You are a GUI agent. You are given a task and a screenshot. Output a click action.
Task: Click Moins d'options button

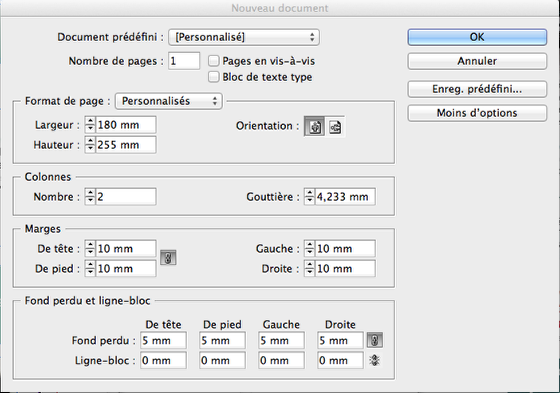point(477,113)
